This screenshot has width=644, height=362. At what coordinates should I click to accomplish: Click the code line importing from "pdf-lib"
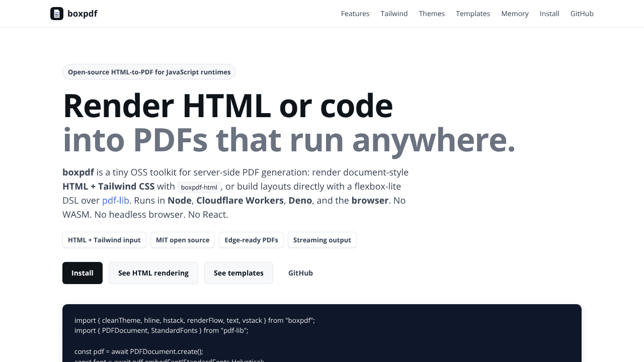pos(162,330)
